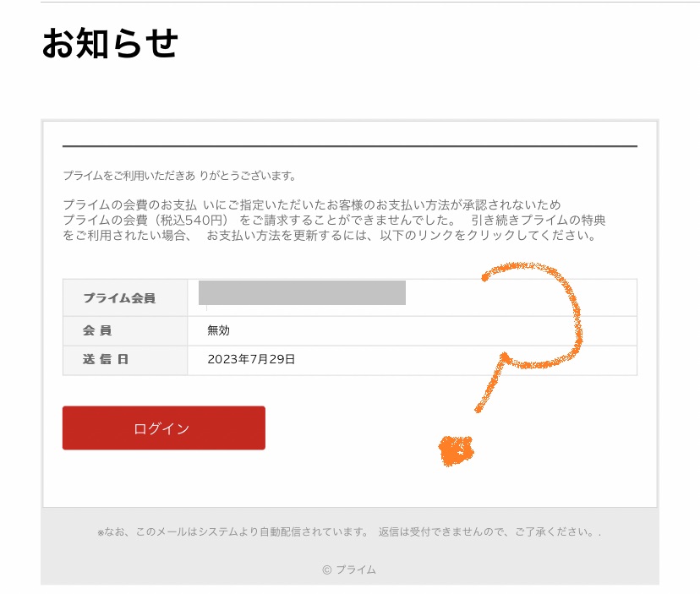This screenshot has width=700, height=594.
Task: Click the sentence beginning プライムの会費のお支払
Action: (x=311, y=205)
